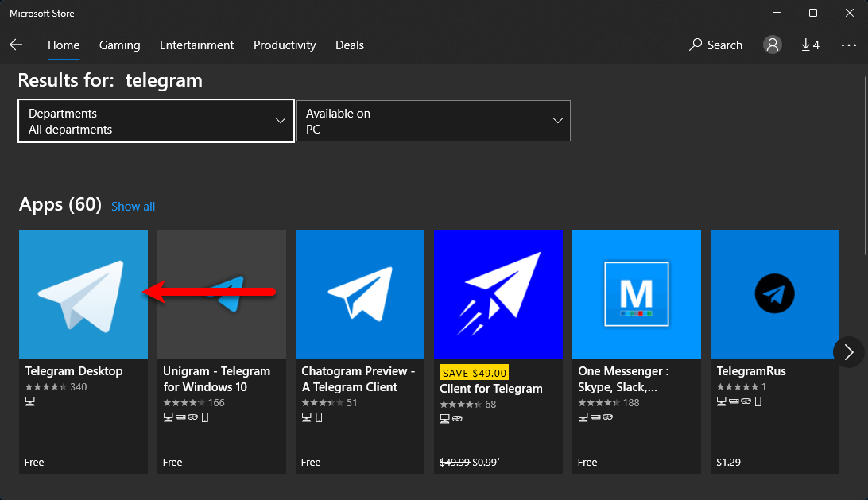
Task: Click the $0.99 sale price
Action: pyautogui.click(x=486, y=463)
